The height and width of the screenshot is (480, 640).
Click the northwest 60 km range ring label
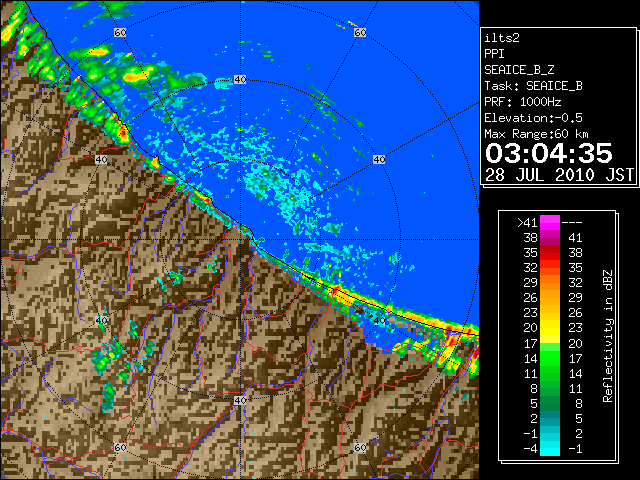pyautogui.click(x=120, y=32)
